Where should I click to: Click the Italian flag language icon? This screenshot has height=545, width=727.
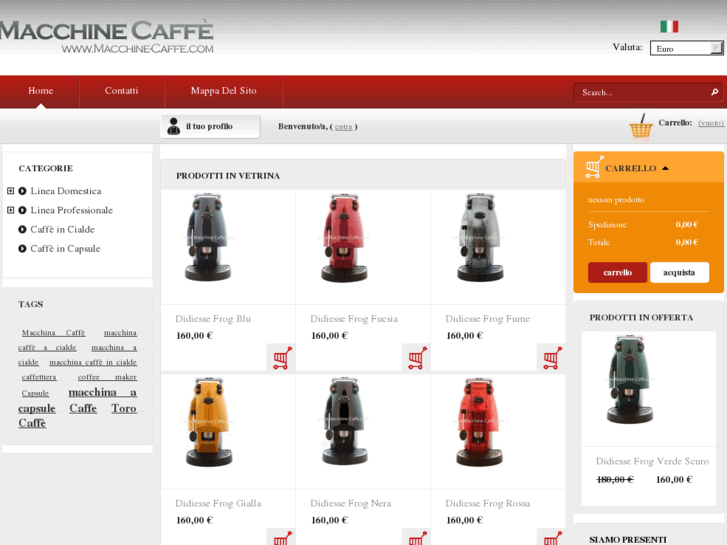click(669, 26)
